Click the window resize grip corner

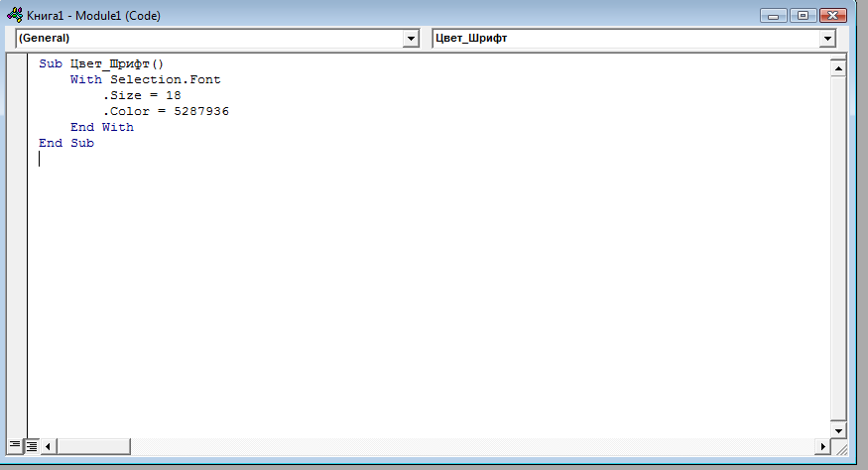840,448
